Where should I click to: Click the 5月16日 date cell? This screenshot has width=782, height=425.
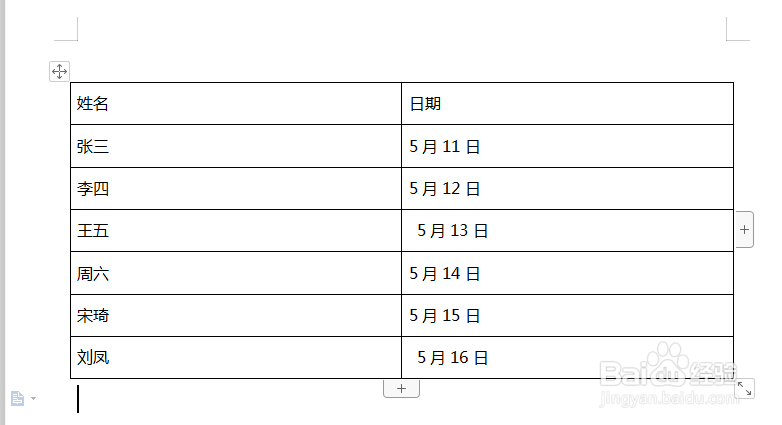coord(568,357)
